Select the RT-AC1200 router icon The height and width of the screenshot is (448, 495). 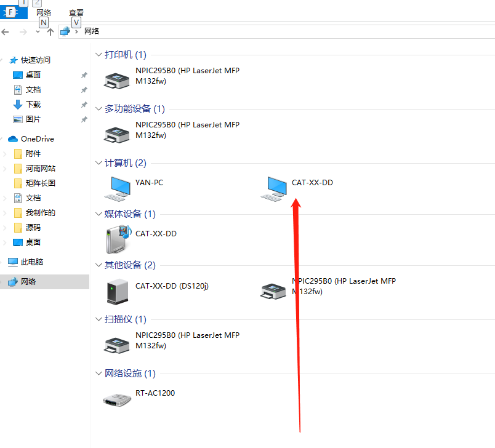(x=117, y=400)
